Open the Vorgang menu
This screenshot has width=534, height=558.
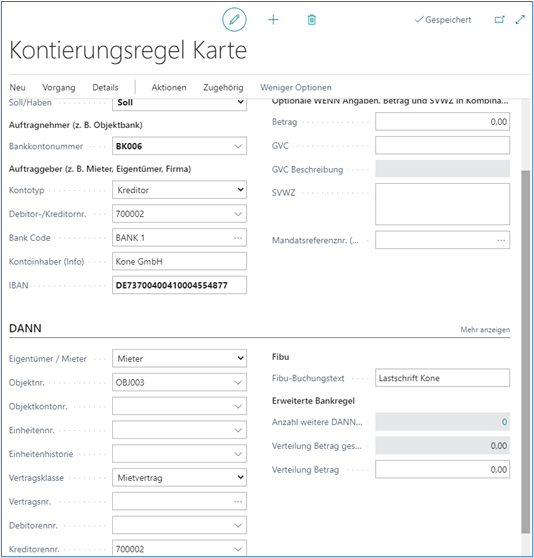point(59,88)
